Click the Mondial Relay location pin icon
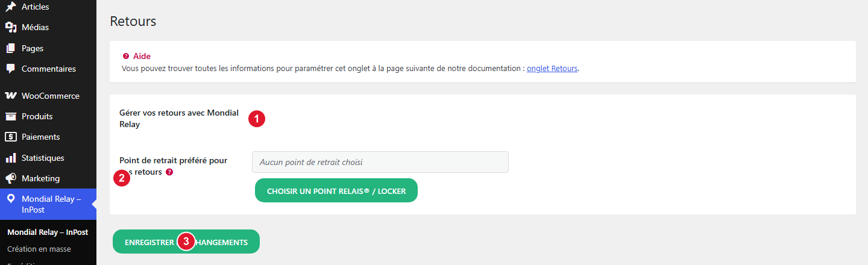Screen dimensions: 868x265 pos(10,199)
